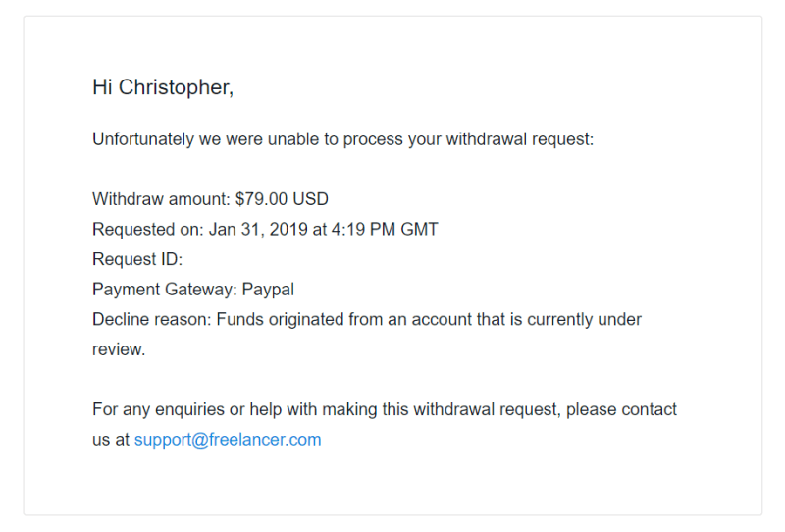
Task: Click the 'Requested on:' label
Action: 148,229
